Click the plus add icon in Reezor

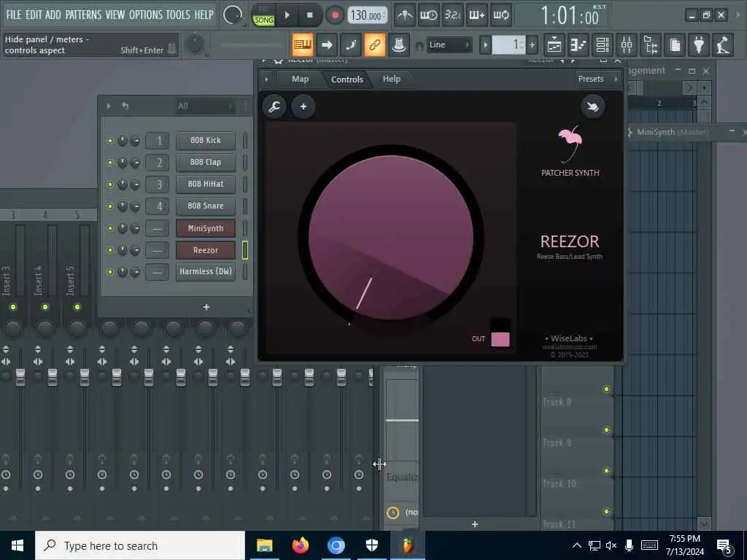point(303,106)
